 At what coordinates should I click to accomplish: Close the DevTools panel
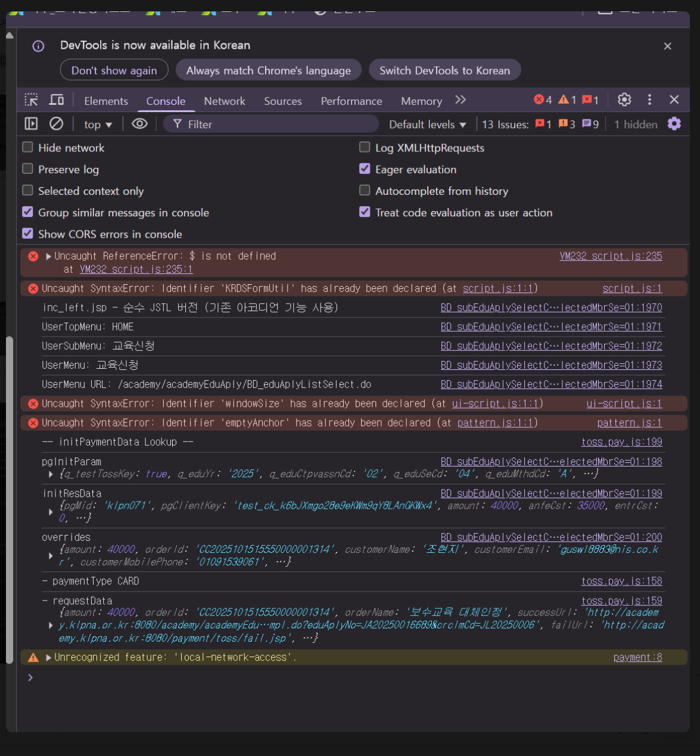pos(674,99)
